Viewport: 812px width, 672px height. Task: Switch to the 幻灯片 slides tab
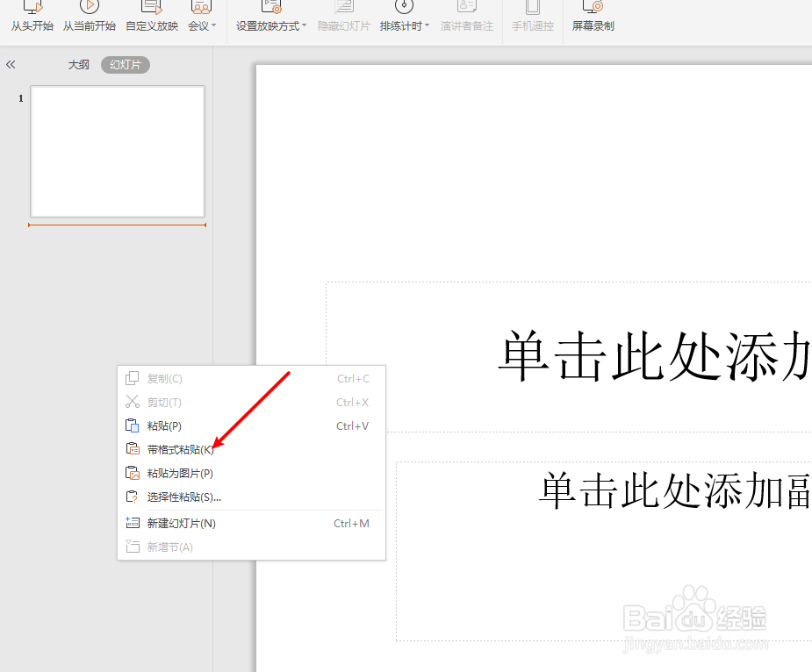(x=126, y=65)
